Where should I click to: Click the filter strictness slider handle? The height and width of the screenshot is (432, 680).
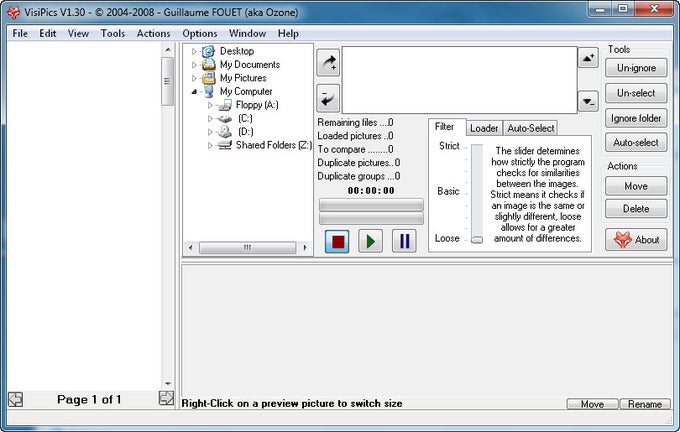click(x=477, y=239)
